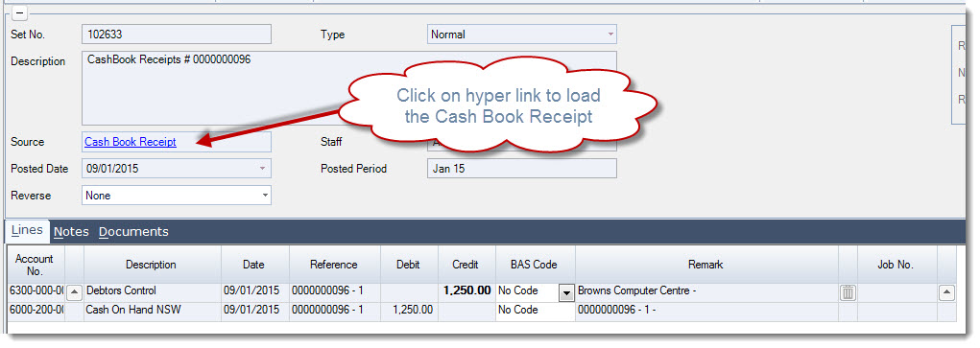Select the Browns Computer Centre remark cell

click(x=706, y=291)
